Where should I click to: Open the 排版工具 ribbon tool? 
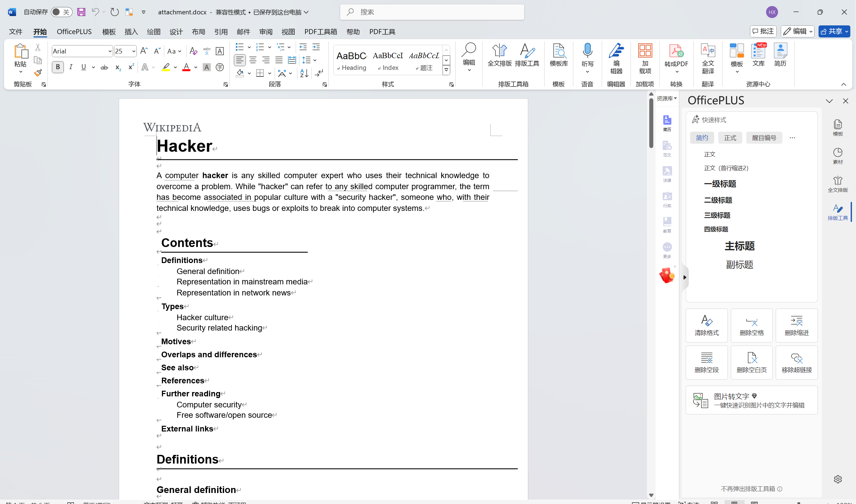point(527,55)
